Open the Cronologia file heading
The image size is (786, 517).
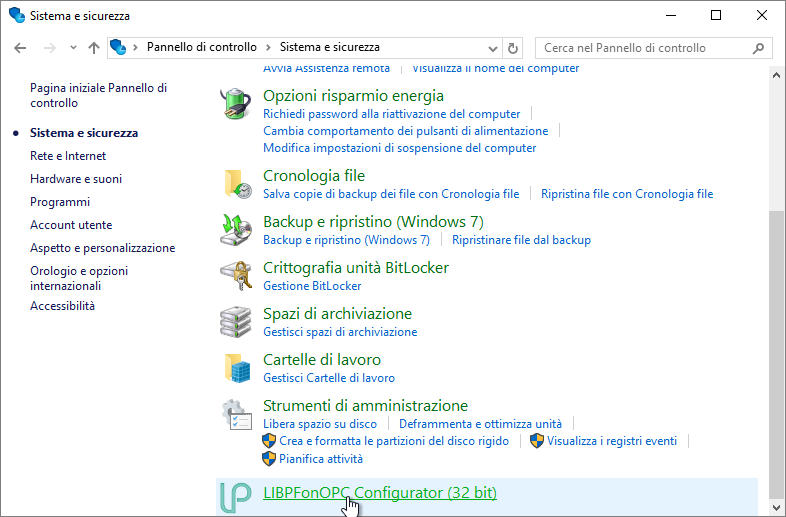(314, 176)
